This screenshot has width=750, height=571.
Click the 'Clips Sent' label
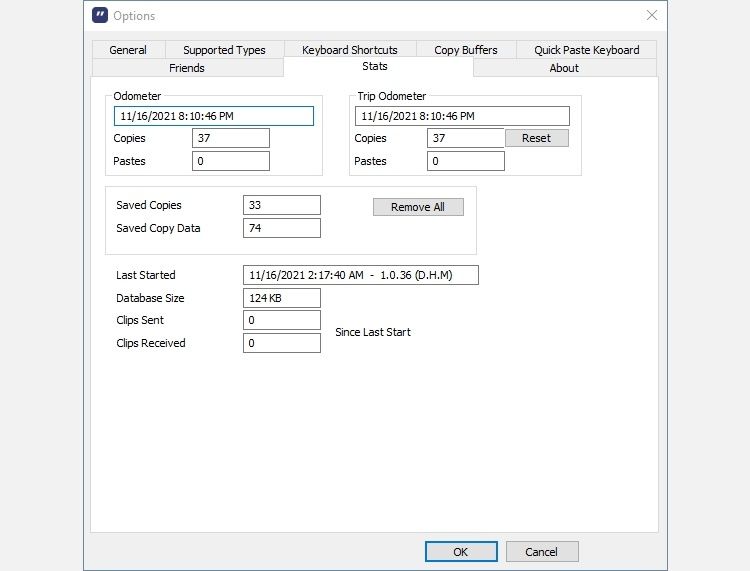[140, 320]
